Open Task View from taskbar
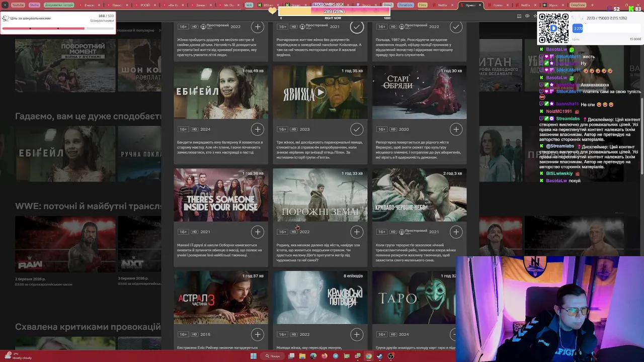The image size is (644, 362). pos(291,356)
